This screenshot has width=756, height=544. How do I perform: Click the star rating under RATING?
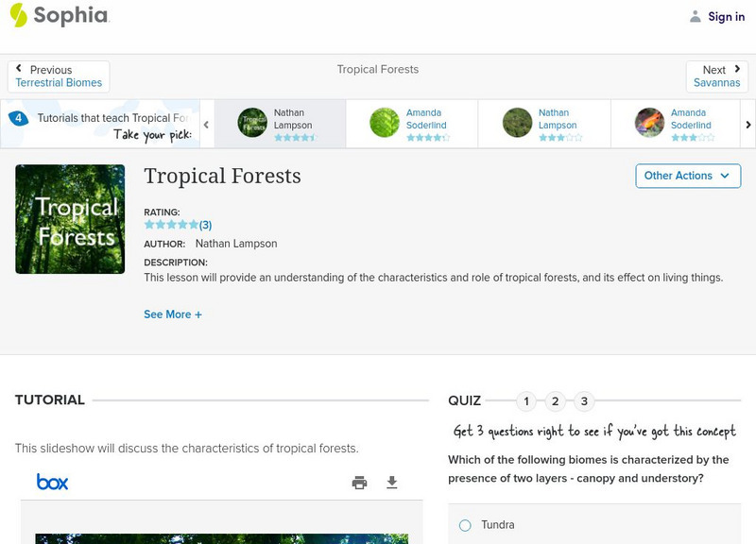tap(170, 225)
